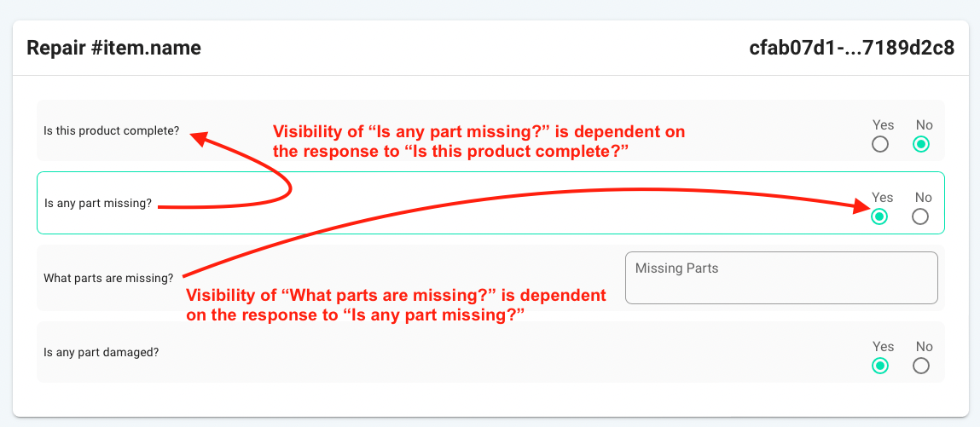The height and width of the screenshot is (427, 980).
Task: Choose No radio for "Is any part missing?"
Action: pos(920,216)
